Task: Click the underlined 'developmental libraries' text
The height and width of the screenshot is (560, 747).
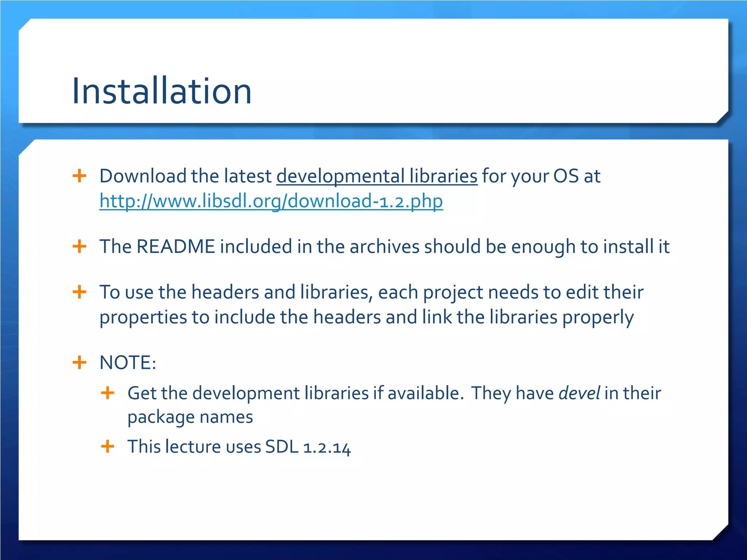Action: pyautogui.click(x=377, y=176)
